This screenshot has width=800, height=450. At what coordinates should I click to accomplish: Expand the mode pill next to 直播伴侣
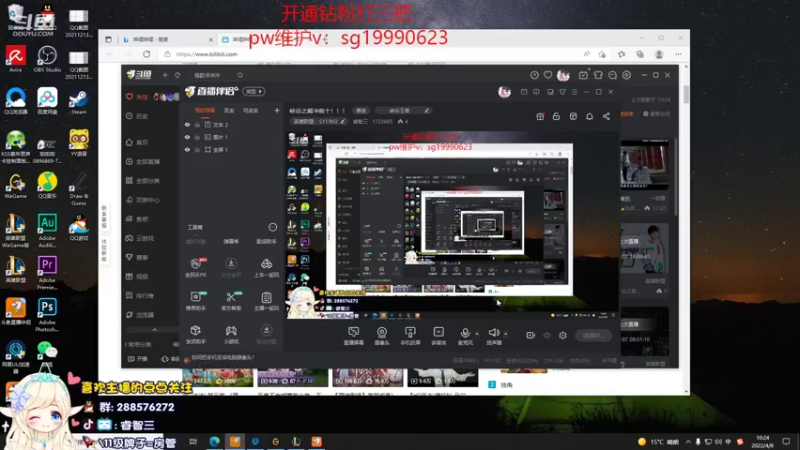pyautogui.click(x=254, y=91)
